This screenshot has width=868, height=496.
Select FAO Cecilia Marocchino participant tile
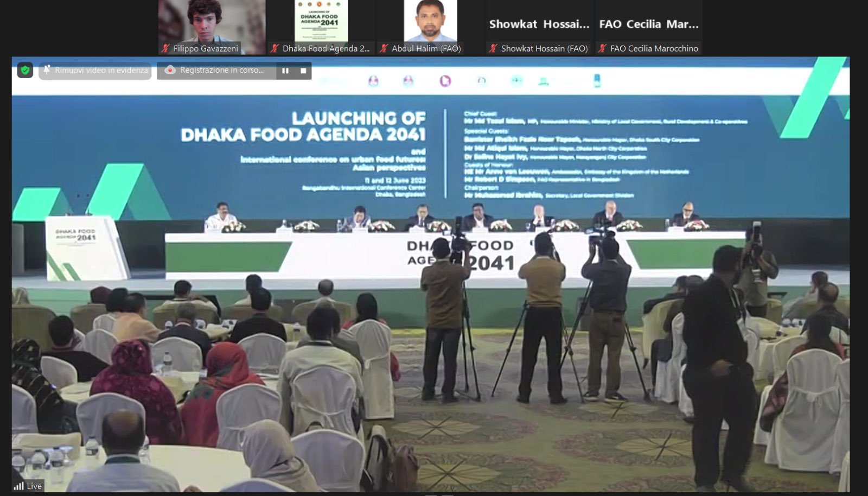click(649, 27)
